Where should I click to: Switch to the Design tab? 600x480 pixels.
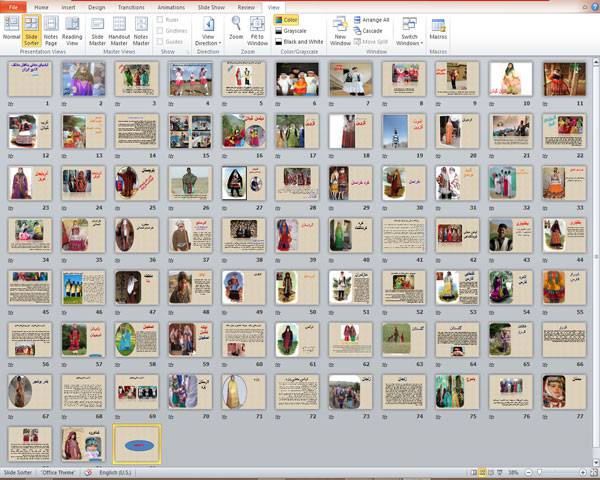pyautogui.click(x=96, y=7)
